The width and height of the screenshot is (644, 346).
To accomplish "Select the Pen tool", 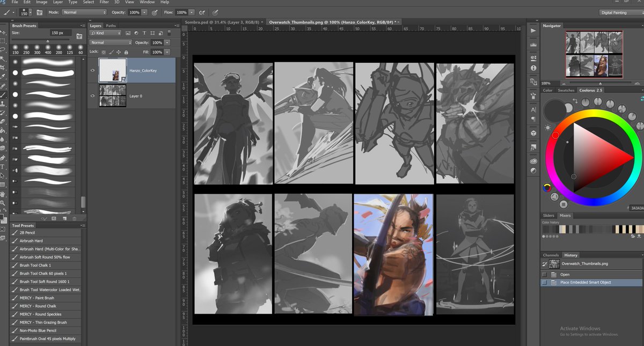I will [3, 158].
